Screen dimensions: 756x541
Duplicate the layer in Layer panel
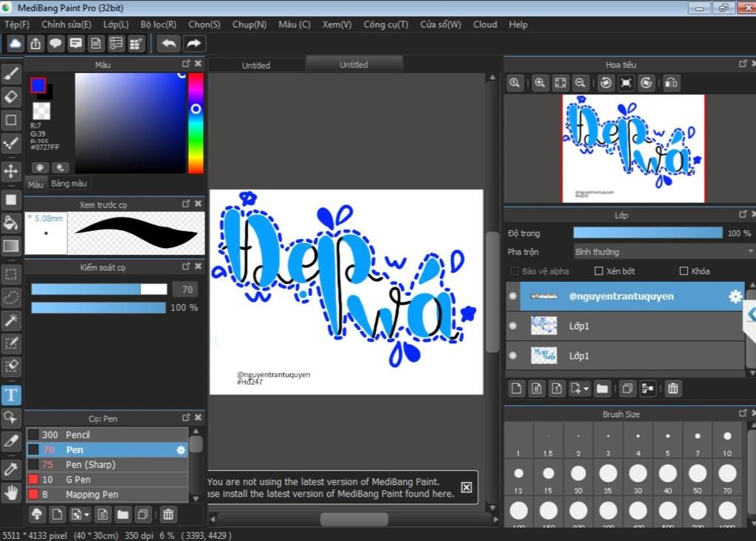tap(628, 388)
